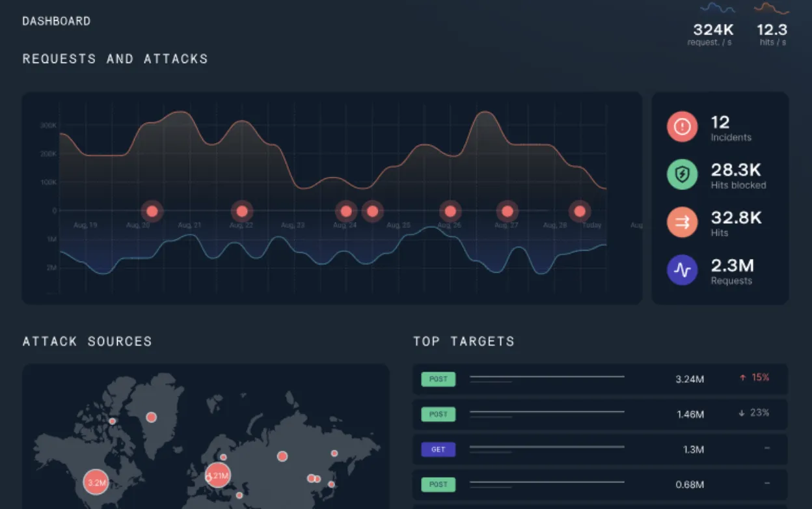Click the blue requests-per-second sparkline
This screenshot has width=812, height=509.
(718, 8)
